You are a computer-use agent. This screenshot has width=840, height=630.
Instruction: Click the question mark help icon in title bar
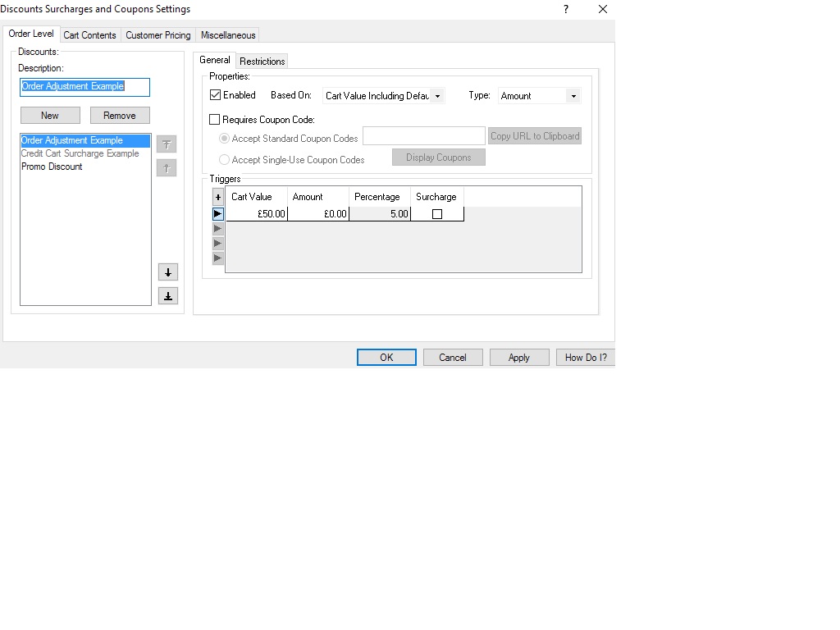(566, 9)
